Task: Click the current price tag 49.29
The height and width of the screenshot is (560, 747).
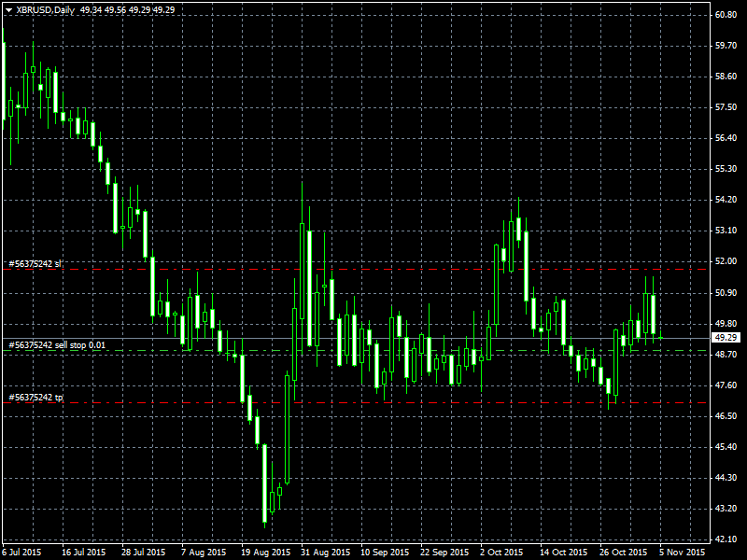Action: pyautogui.click(x=726, y=338)
